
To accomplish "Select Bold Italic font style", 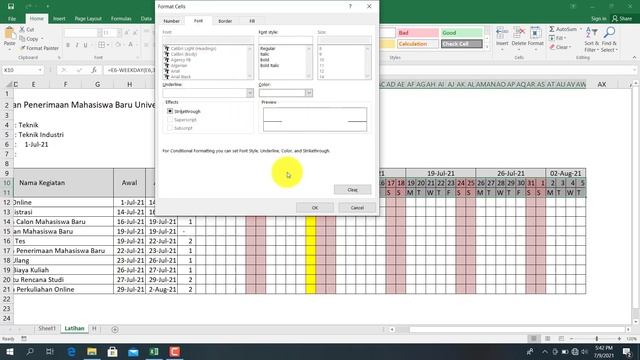I will 269,65.
